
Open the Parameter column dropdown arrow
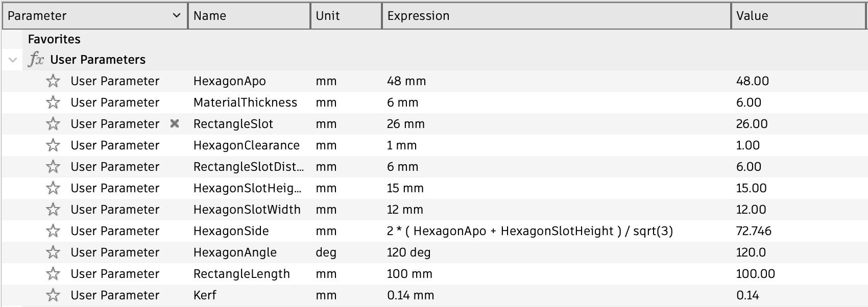(177, 16)
